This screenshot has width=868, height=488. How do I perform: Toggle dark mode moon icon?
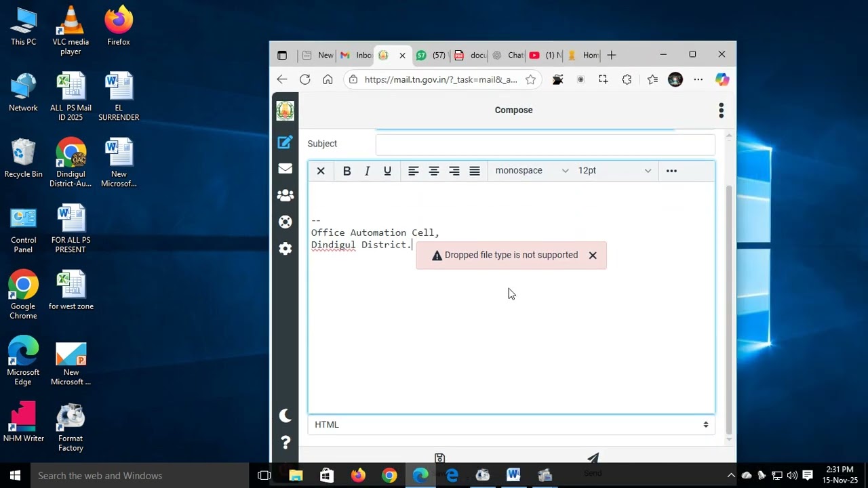click(x=285, y=415)
